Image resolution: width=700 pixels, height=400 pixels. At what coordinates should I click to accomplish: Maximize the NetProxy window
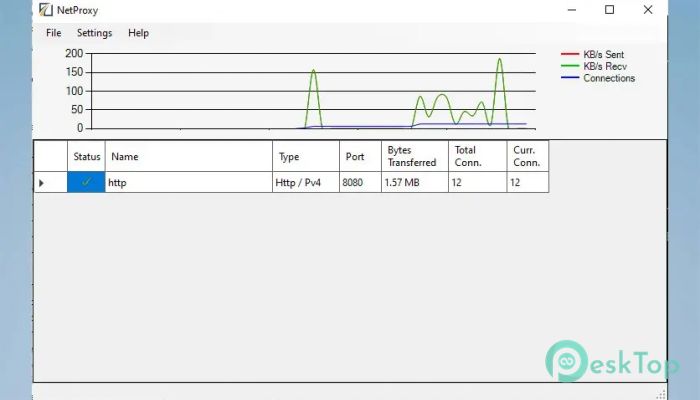[609, 10]
